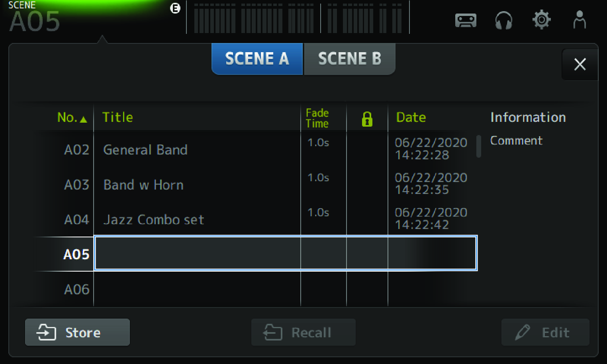The height and width of the screenshot is (364, 607).
Task: Open the setup gear icon
Action: pyautogui.click(x=541, y=20)
